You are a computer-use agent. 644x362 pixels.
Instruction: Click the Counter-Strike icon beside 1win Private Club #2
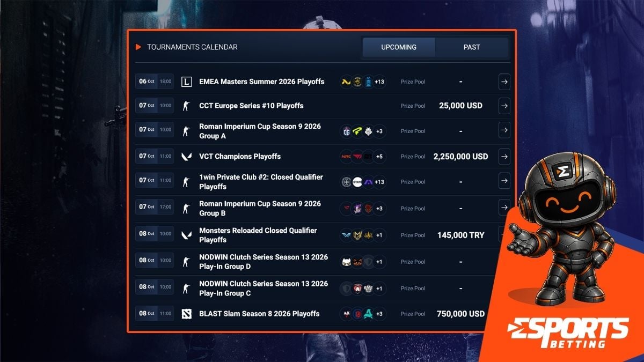click(186, 182)
